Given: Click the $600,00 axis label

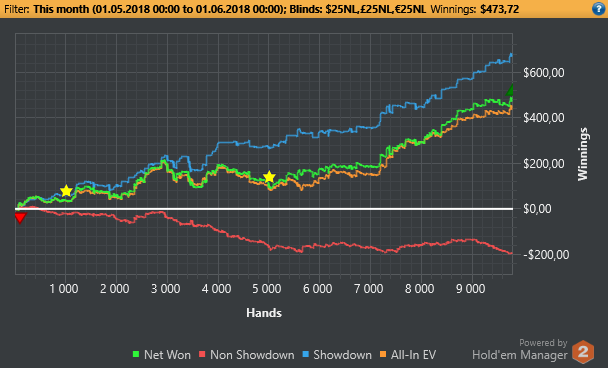Looking at the screenshot, I should tap(544, 73).
